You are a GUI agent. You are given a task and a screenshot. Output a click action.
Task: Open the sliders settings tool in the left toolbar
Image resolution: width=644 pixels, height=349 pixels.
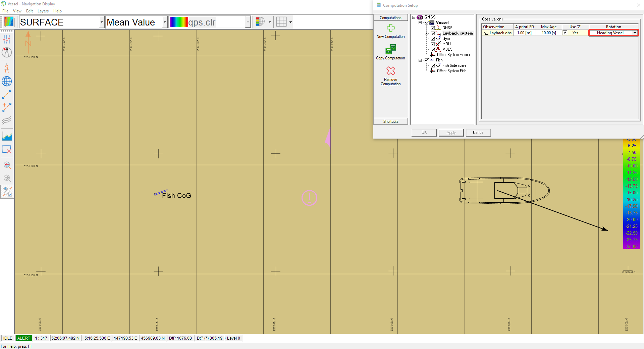7,40
